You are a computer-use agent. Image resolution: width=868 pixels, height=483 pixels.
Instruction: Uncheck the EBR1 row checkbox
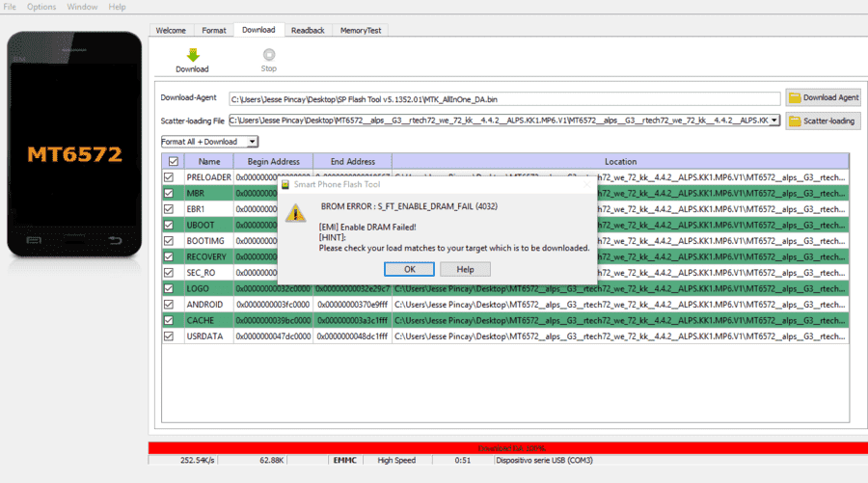pos(169,209)
